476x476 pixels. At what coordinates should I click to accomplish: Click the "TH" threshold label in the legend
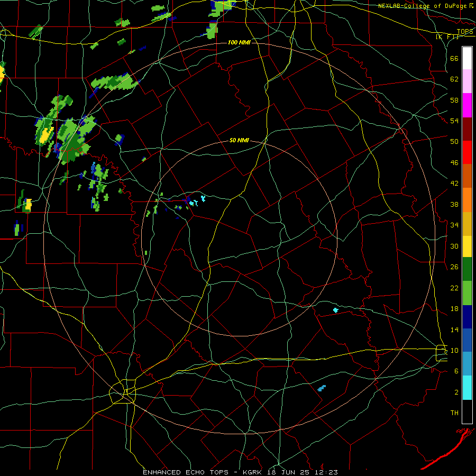coord(454,413)
